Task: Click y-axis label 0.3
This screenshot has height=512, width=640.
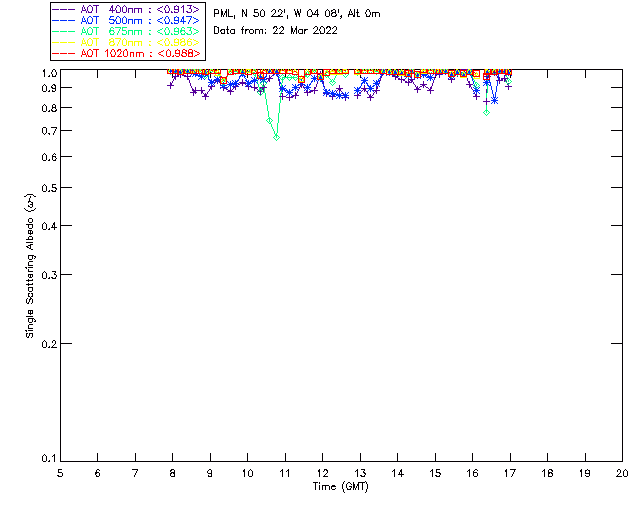Action: (48, 275)
